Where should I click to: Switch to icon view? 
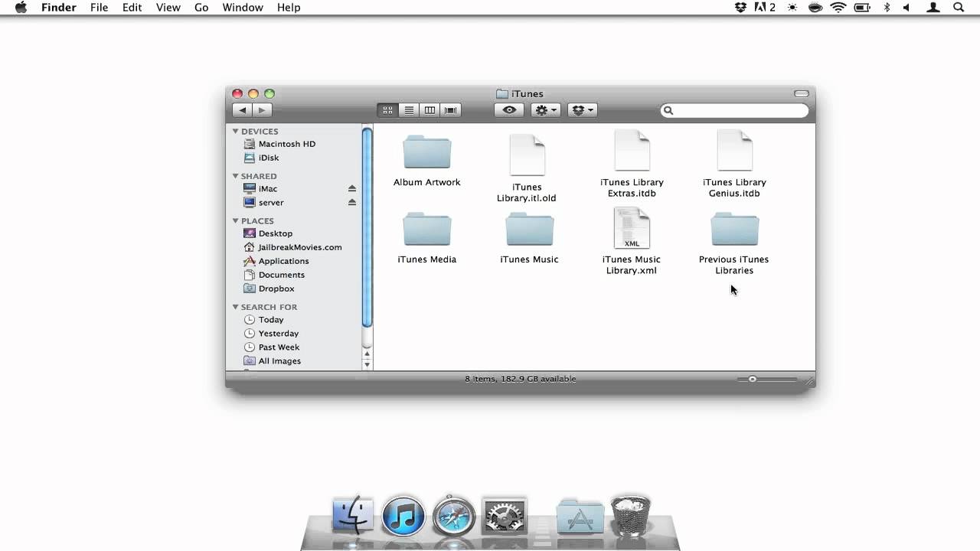tap(388, 110)
